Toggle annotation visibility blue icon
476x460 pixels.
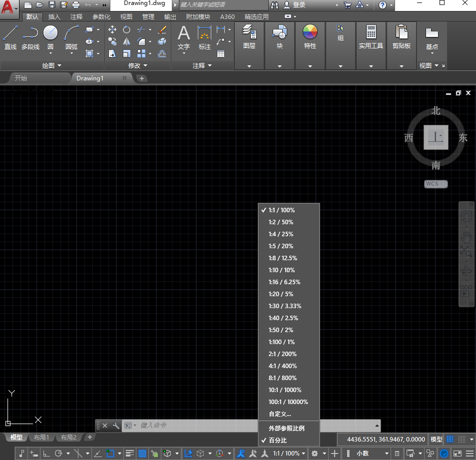tap(241, 454)
